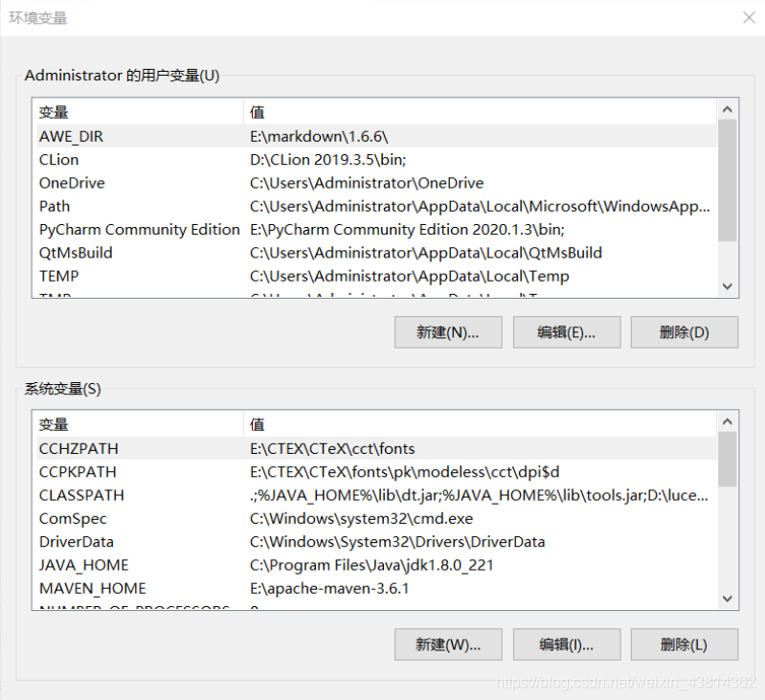Click system variables 变量 column header
Image resolution: width=765 pixels, height=700 pixels.
tap(140, 424)
